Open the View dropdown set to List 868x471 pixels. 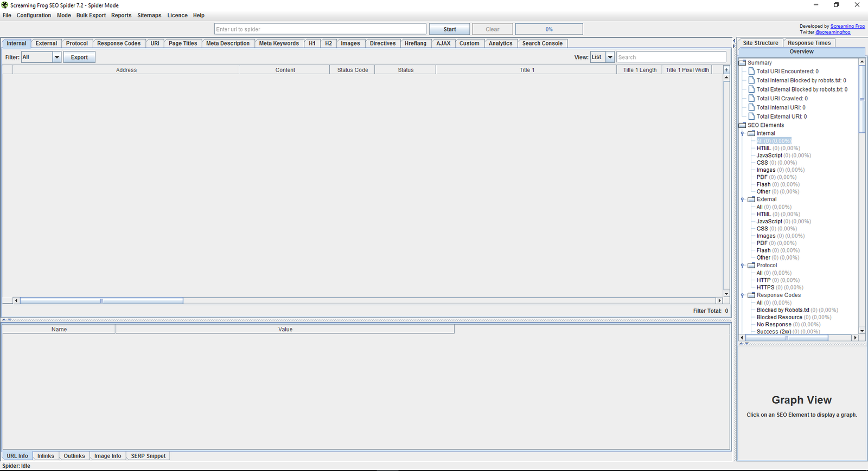coord(610,57)
